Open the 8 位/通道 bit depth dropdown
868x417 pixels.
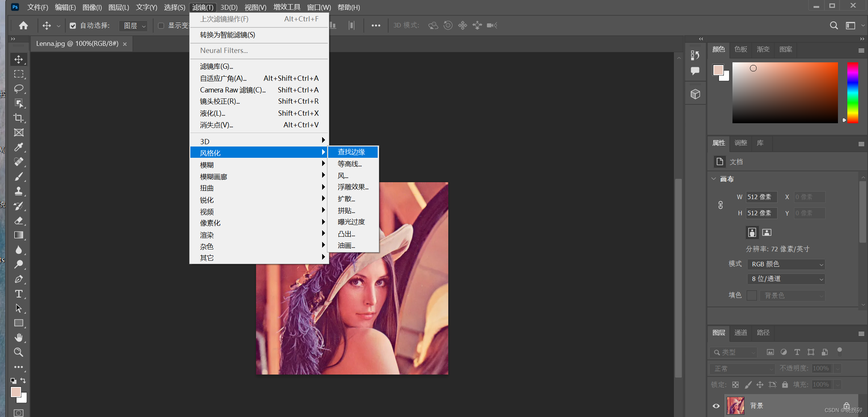[785, 279]
